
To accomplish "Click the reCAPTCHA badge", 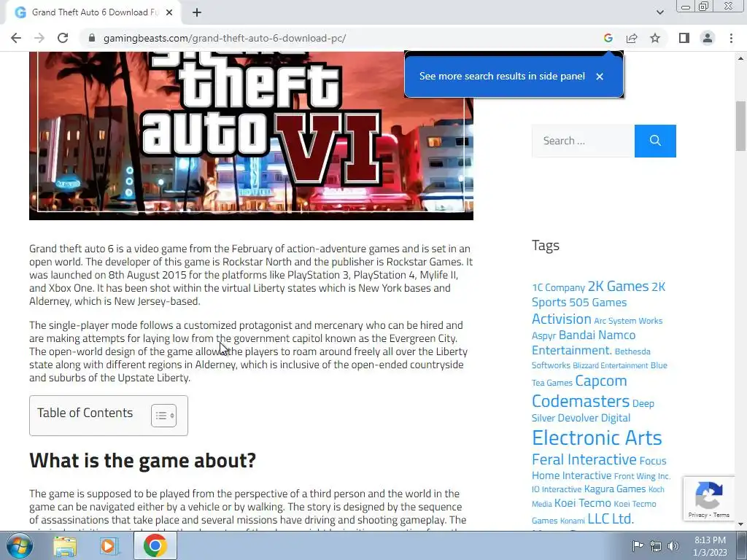I will (x=709, y=499).
